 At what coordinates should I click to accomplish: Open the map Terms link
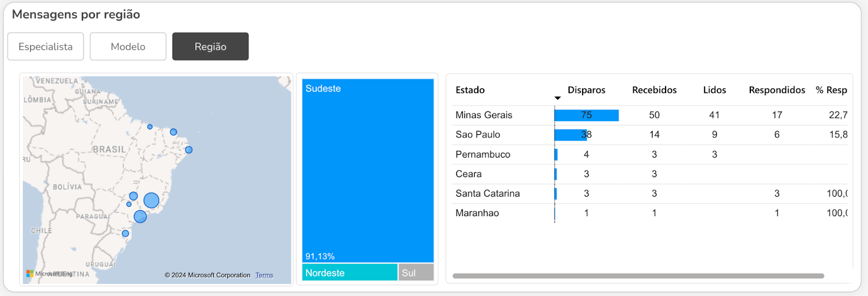tap(264, 275)
